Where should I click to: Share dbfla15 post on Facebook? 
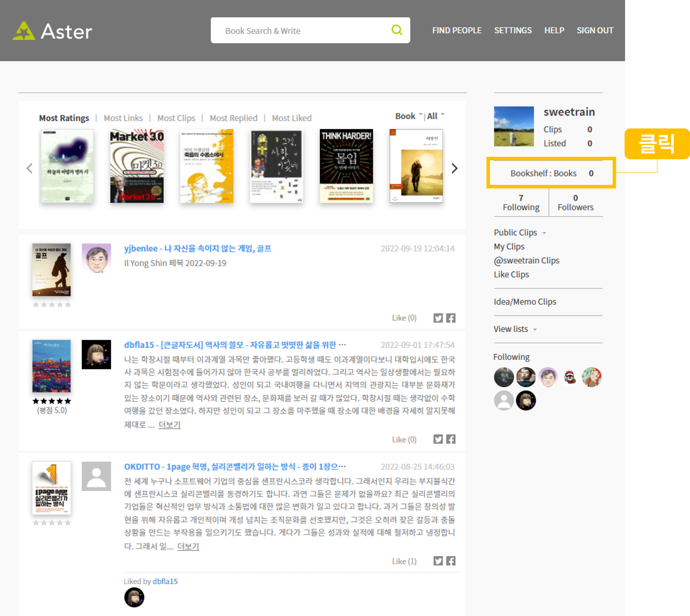click(450, 439)
